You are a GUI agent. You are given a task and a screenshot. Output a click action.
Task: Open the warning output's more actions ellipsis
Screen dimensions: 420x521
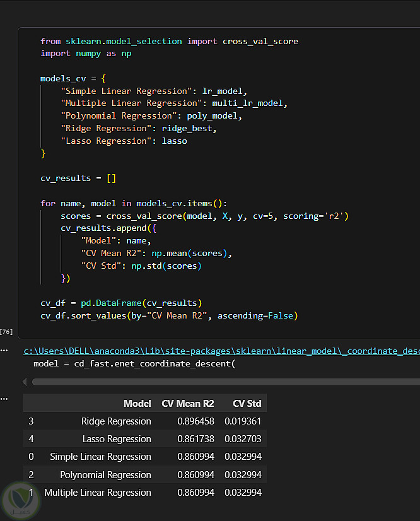coord(4,351)
